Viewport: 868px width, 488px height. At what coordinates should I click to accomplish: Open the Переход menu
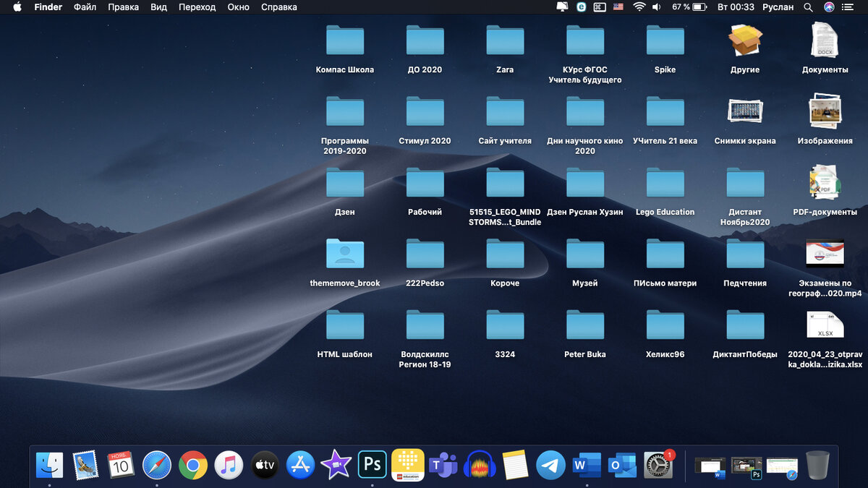[x=197, y=7]
